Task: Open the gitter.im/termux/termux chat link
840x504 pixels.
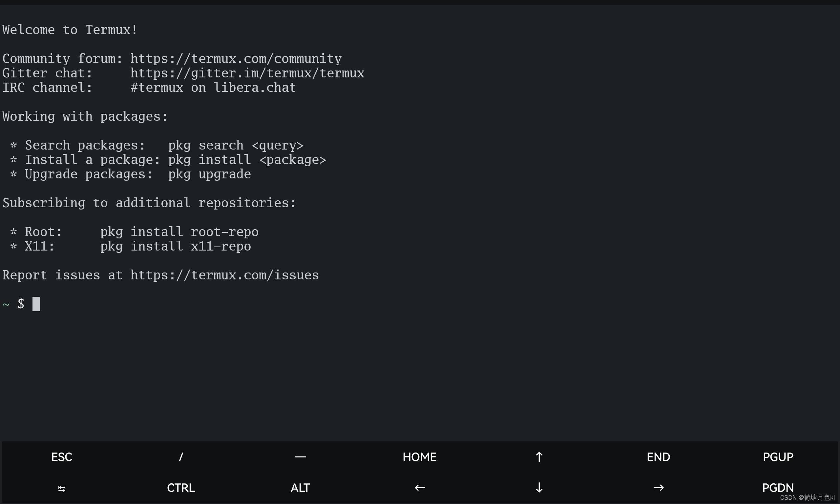Action: (247, 73)
